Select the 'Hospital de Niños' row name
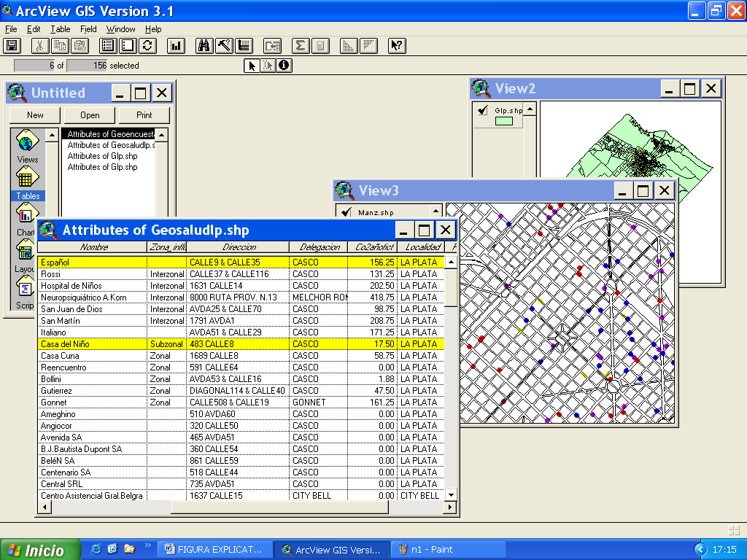Screen dimensions: 747x560 tap(71, 286)
